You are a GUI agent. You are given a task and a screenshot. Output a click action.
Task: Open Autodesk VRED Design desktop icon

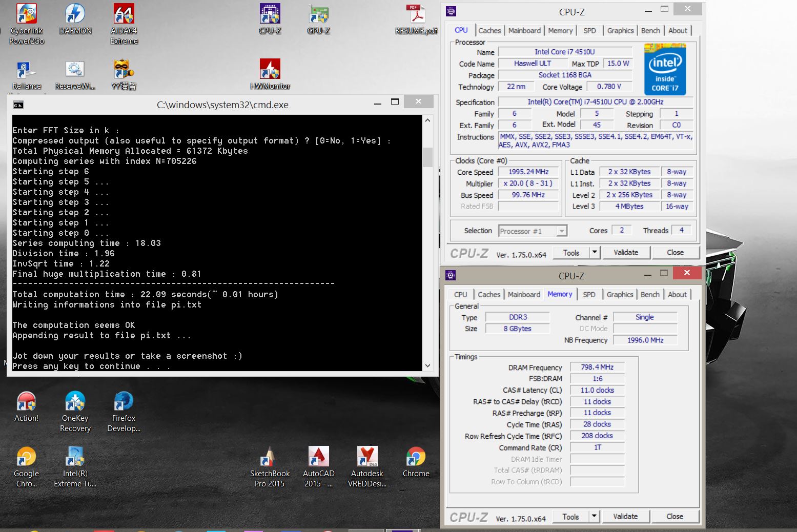coord(367,467)
